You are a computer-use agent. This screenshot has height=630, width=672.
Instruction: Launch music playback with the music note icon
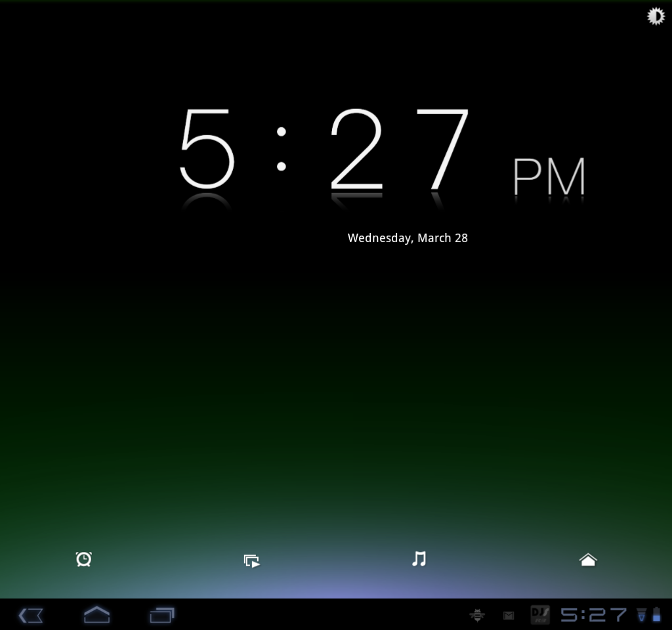coord(419,559)
